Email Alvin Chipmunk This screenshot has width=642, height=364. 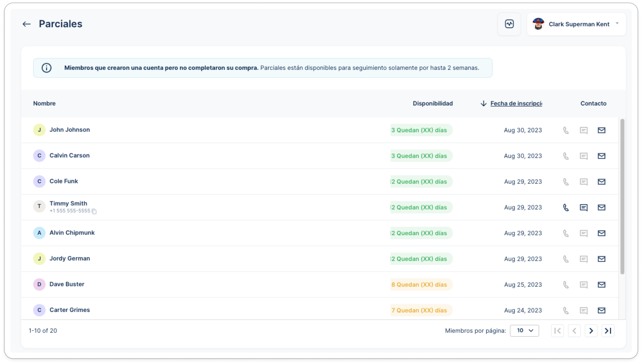click(x=602, y=233)
